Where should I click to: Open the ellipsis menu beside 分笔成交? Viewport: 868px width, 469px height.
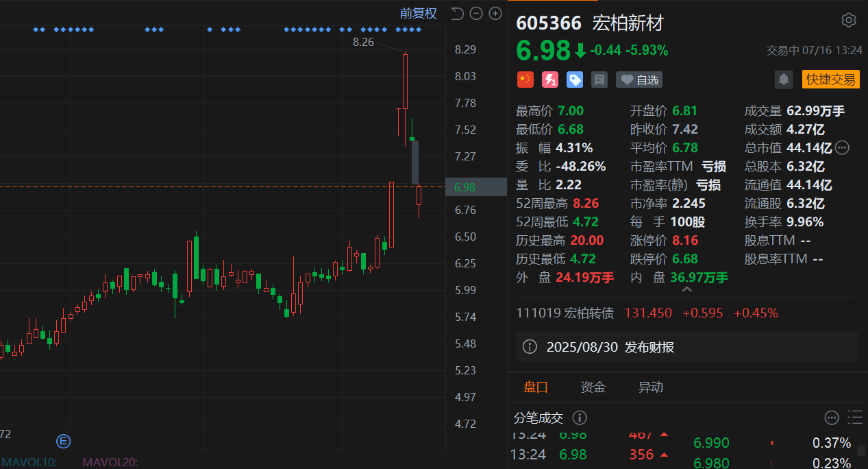click(x=831, y=418)
